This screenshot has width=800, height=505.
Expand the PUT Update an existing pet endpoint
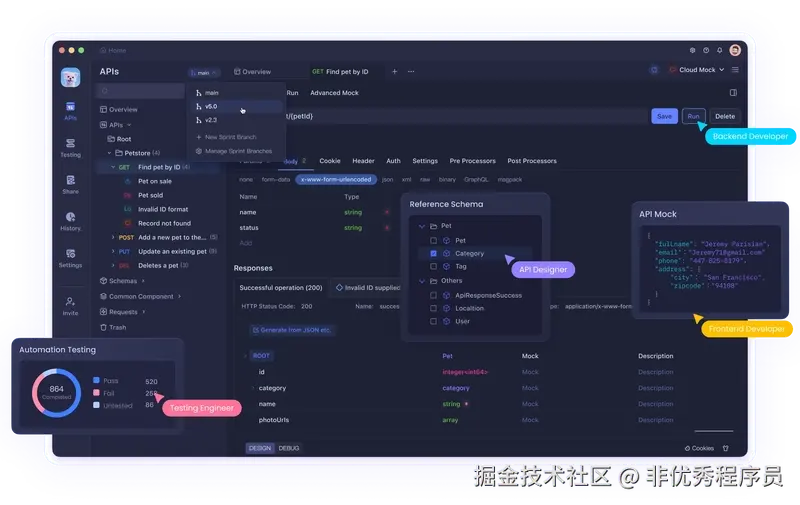113,251
